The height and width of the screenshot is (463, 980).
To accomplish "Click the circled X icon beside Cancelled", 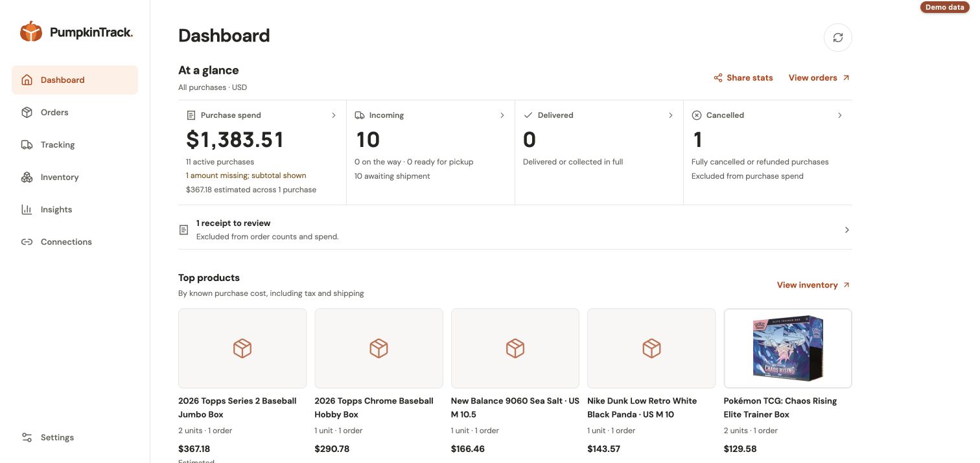I will coord(697,115).
